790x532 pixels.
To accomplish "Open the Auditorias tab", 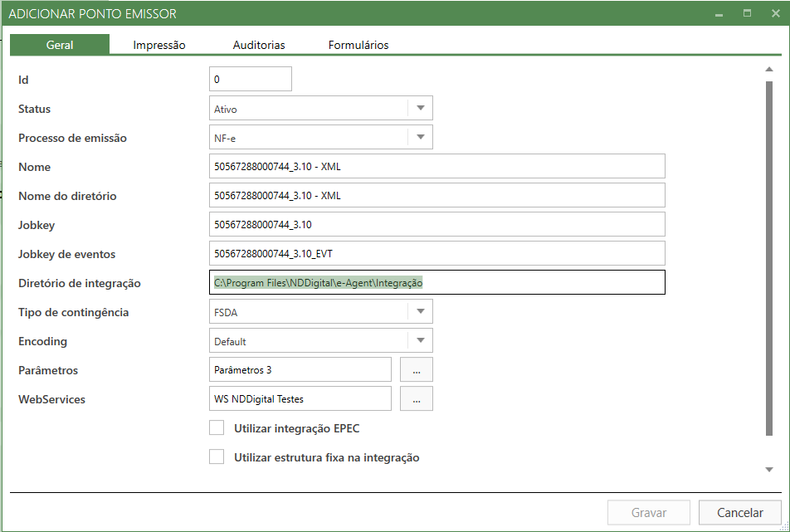I will coord(259,45).
